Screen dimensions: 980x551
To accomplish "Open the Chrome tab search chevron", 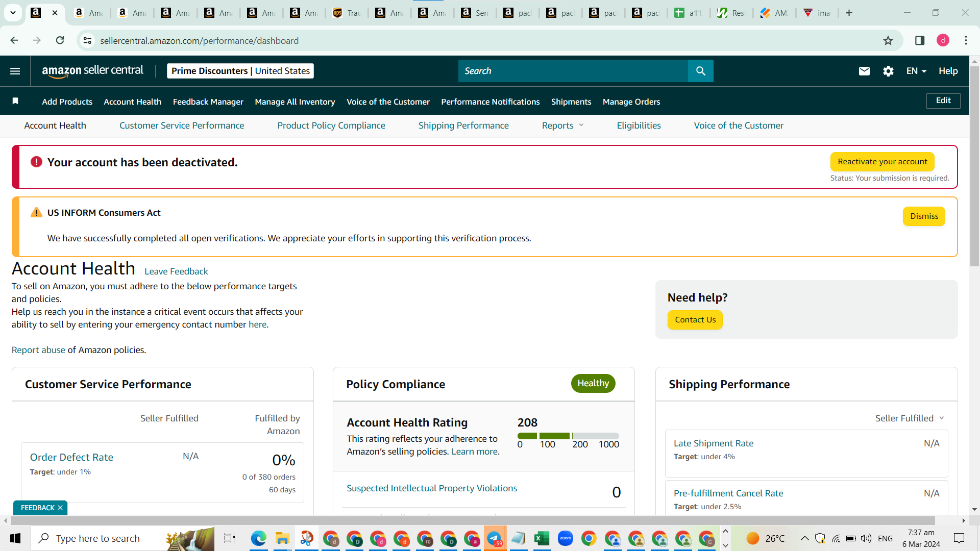I will (13, 13).
